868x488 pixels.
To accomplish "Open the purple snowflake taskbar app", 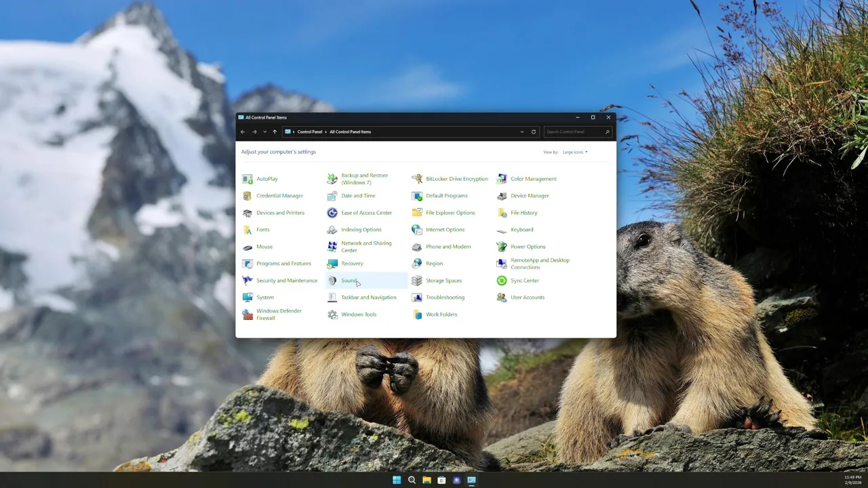I will point(456,480).
